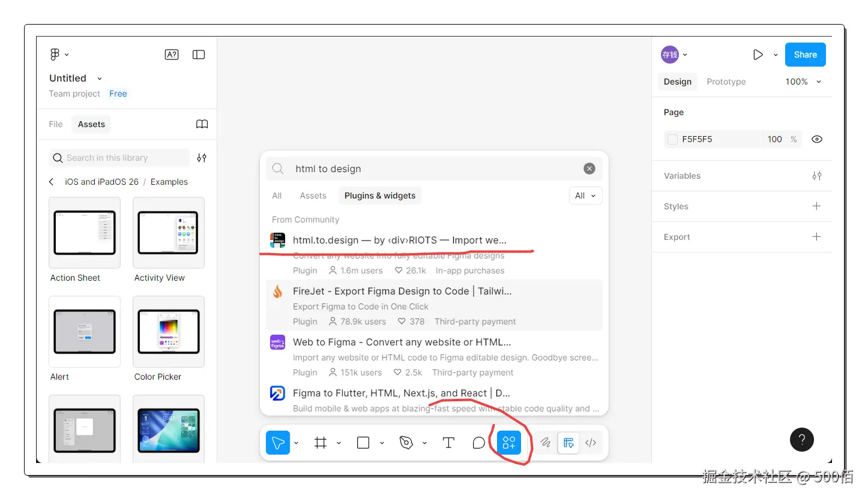Viewport: 868px width, 499px height.
Task: Select the Action Sheet thumbnail
Action: pos(85,233)
